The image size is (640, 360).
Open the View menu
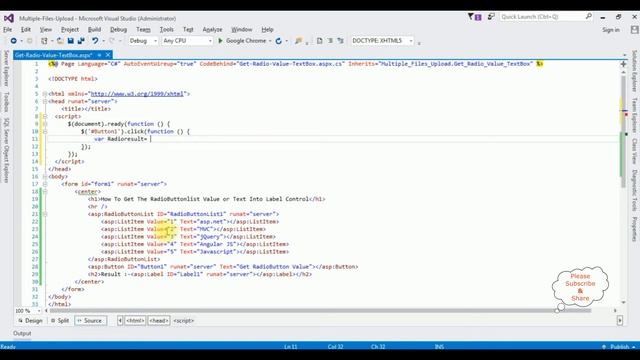pyautogui.click(x=46, y=30)
